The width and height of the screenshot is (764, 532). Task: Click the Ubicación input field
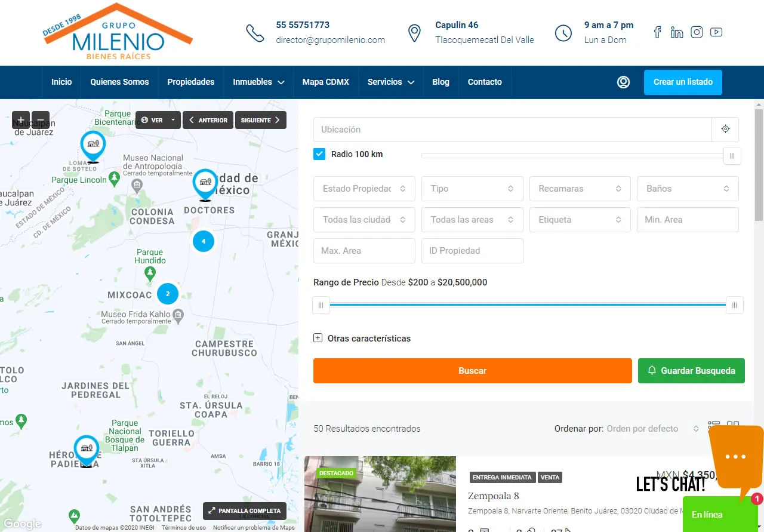[513, 129]
